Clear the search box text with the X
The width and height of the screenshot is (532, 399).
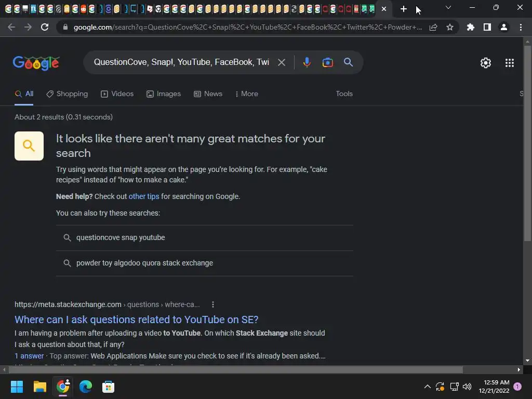pyautogui.click(x=281, y=62)
